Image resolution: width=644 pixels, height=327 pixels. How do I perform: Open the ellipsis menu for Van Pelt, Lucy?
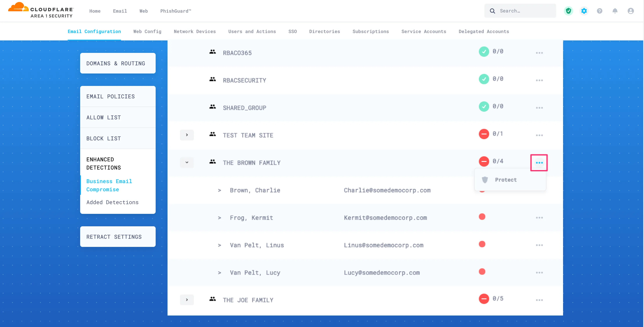pyautogui.click(x=540, y=273)
